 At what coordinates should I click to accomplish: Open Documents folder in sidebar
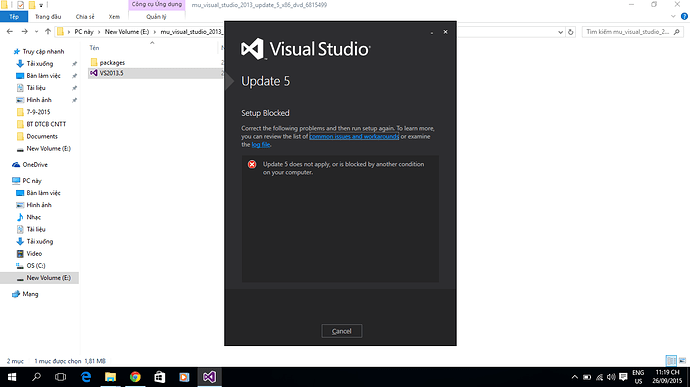point(42,136)
